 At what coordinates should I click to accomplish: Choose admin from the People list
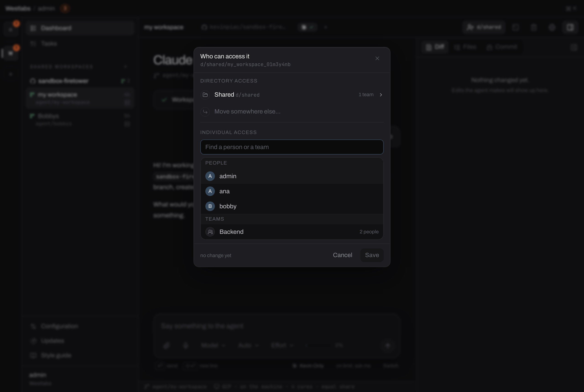292,176
